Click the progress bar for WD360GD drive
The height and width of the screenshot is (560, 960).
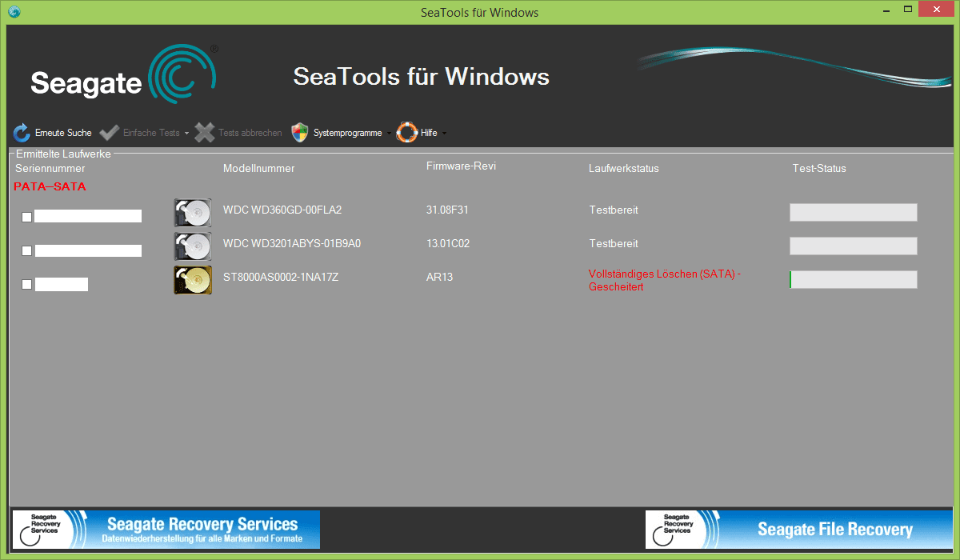[x=854, y=212]
